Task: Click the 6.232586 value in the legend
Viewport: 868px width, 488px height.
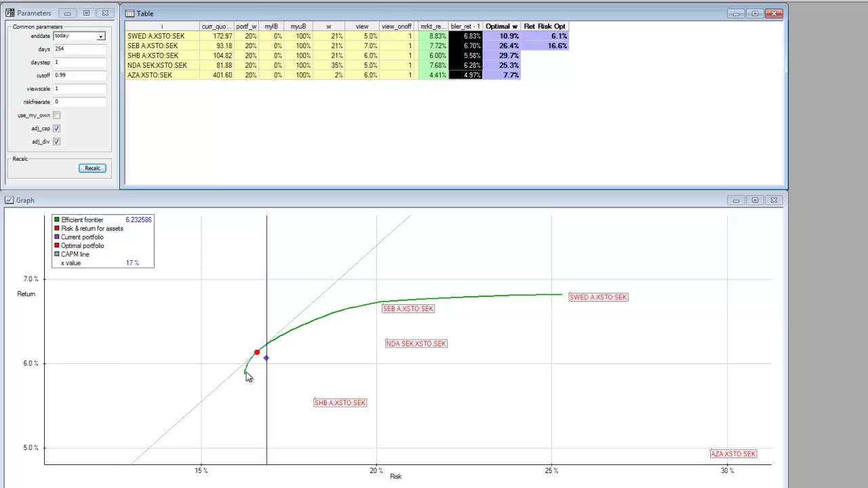Action: coord(138,220)
